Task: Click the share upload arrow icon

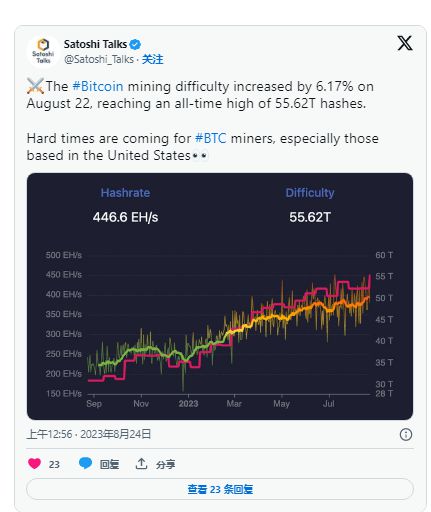Action: tap(141, 463)
